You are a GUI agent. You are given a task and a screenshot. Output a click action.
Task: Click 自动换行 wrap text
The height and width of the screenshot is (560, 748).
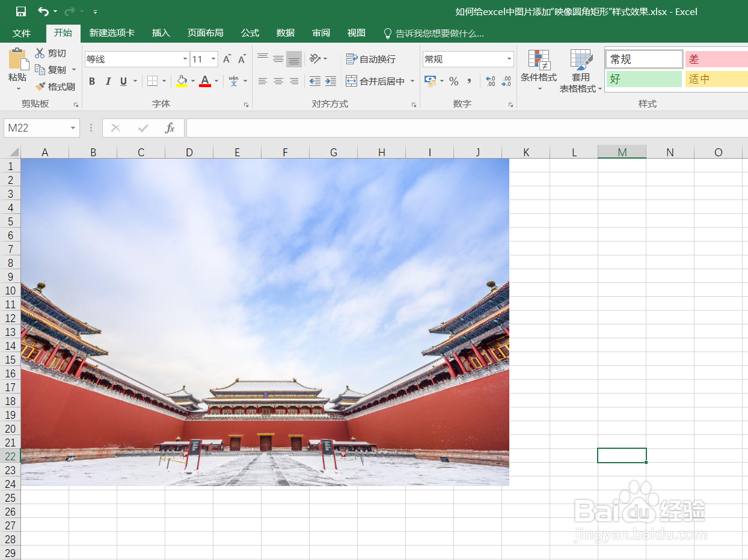[371, 59]
